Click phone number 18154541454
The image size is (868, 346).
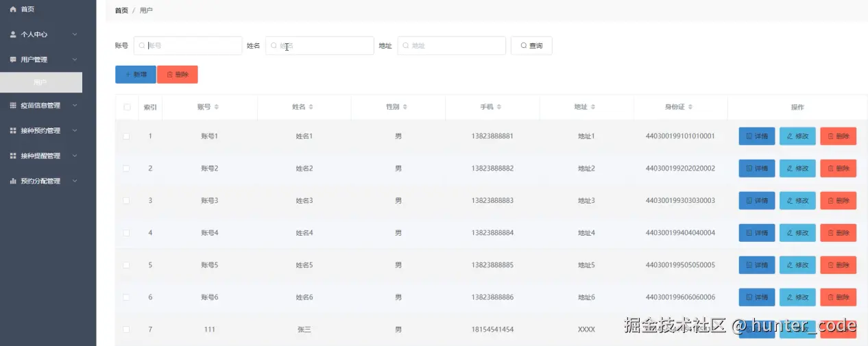coord(492,330)
